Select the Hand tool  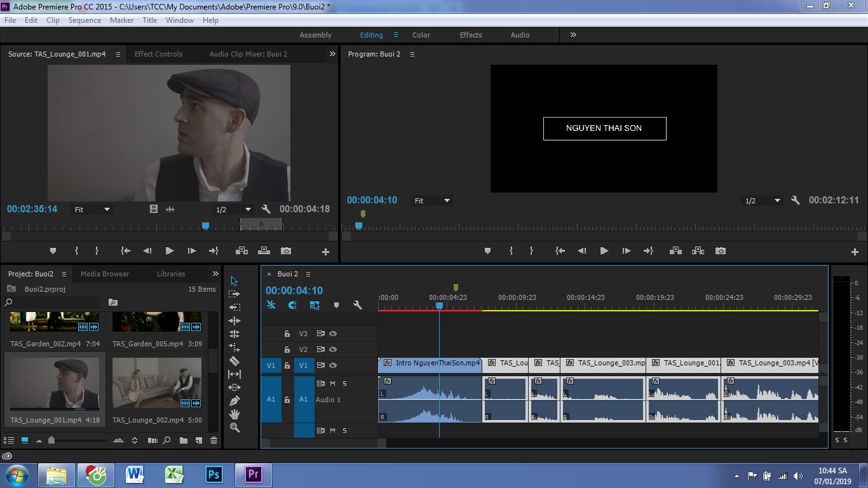(234, 414)
